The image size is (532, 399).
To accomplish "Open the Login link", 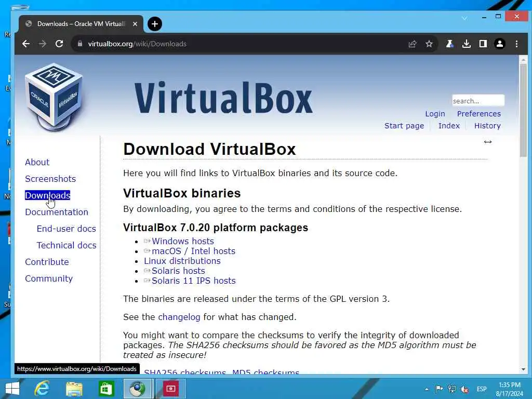I will click(x=435, y=114).
